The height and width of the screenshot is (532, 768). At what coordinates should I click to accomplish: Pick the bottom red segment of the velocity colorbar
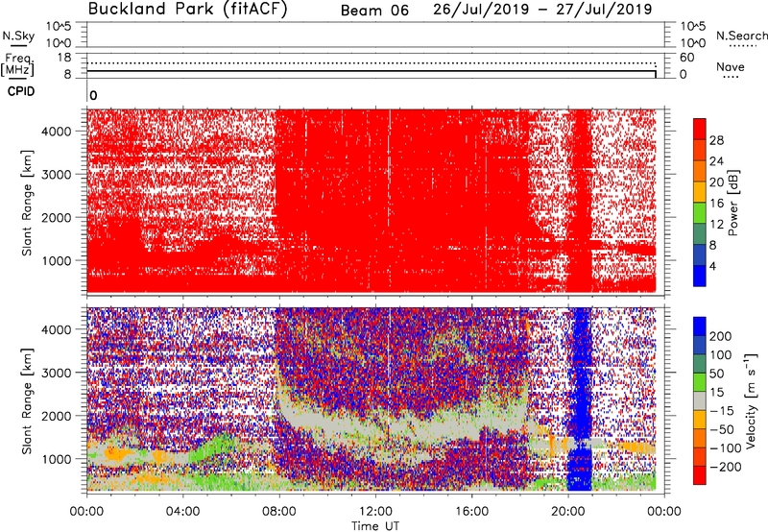pyautogui.click(x=700, y=475)
